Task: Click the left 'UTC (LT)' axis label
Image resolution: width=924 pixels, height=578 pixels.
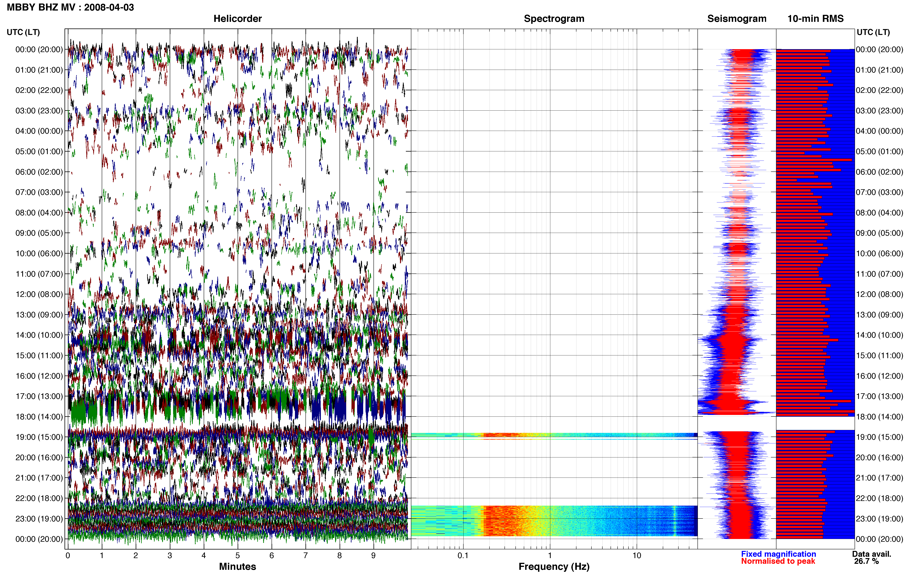Action: pyautogui.click(x=23, y=33)
